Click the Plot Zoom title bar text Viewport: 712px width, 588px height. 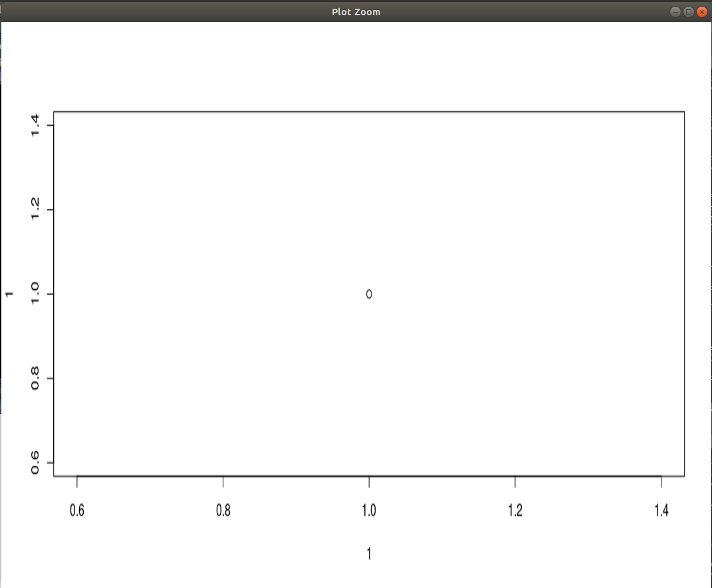coord(356,11)
